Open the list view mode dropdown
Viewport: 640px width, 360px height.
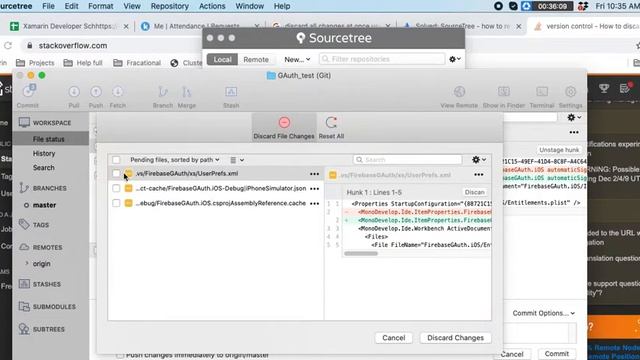tap(237, 160)
